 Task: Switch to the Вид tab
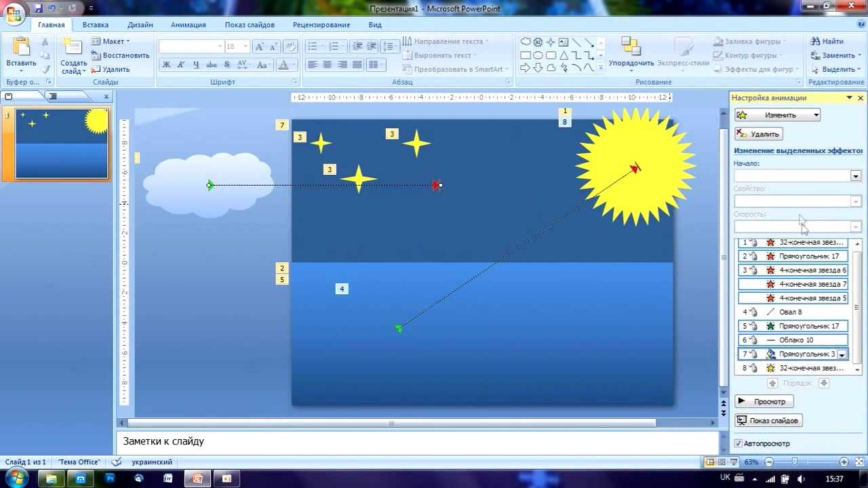(375, 25)
